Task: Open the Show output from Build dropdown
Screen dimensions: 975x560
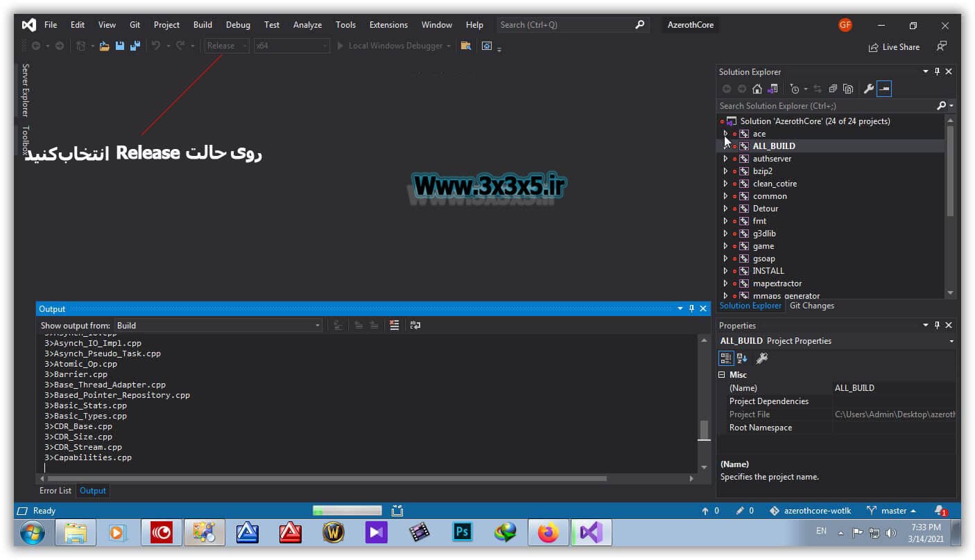Action: pyautogui.click(x=218, y=325)
